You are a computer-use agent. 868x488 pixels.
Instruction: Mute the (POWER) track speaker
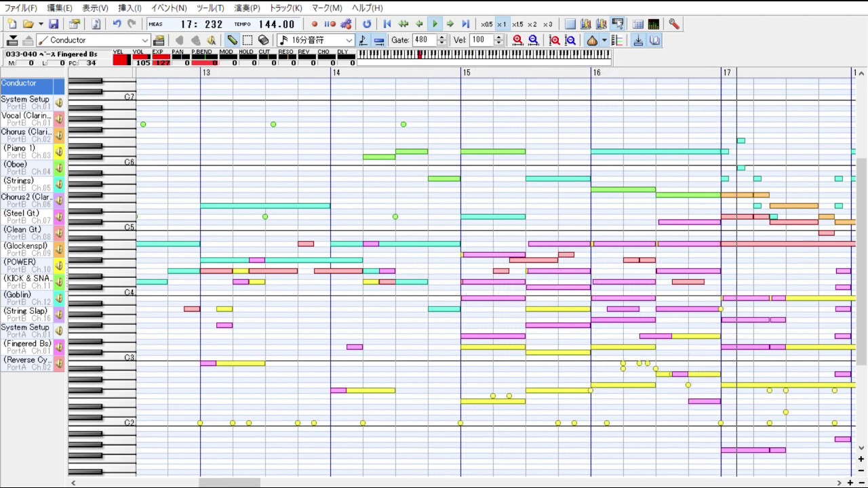click(x=59, y=266)
